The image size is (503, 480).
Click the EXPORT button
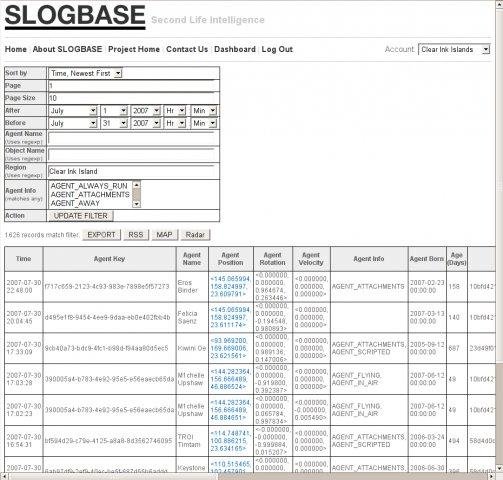pos(101,235)
